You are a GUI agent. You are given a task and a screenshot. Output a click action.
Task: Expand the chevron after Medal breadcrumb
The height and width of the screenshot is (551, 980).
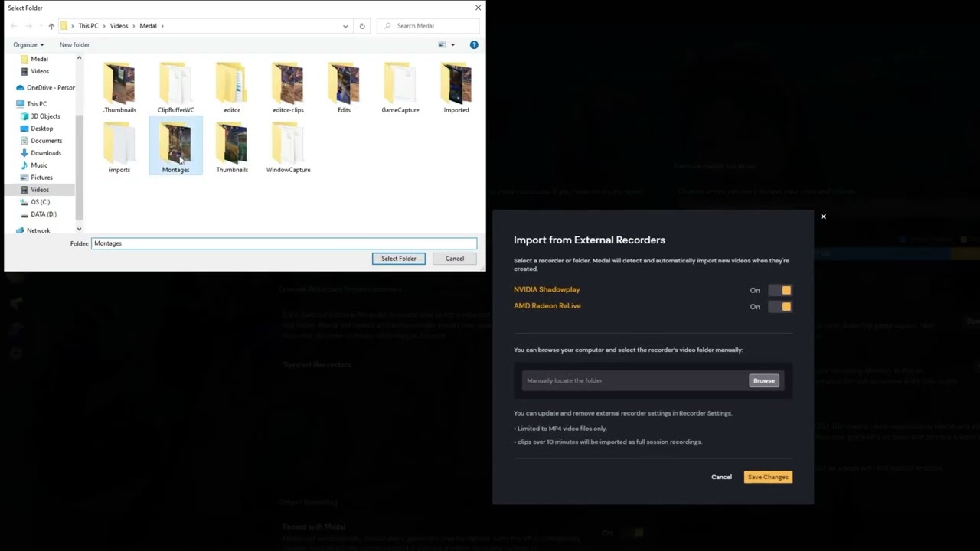click(x=162, y=26)
